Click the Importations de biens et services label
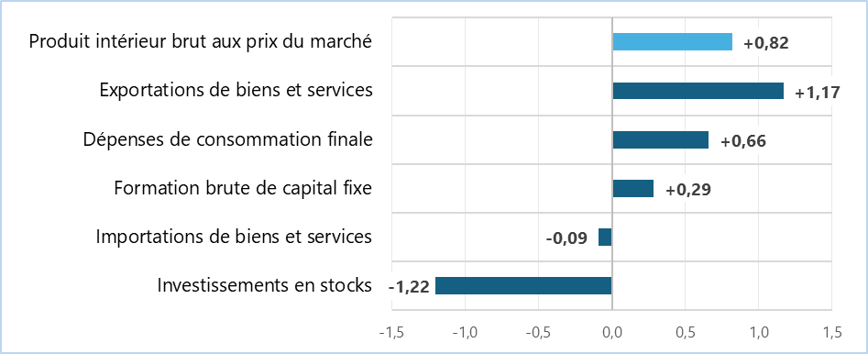 coord(234,238)
